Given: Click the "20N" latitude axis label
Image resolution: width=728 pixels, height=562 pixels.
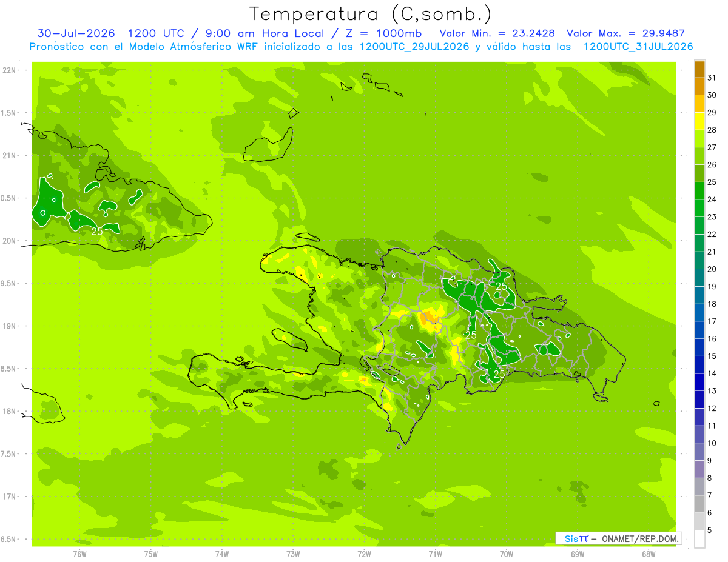Looking at the screenshot, I should (x=9, y=241).
